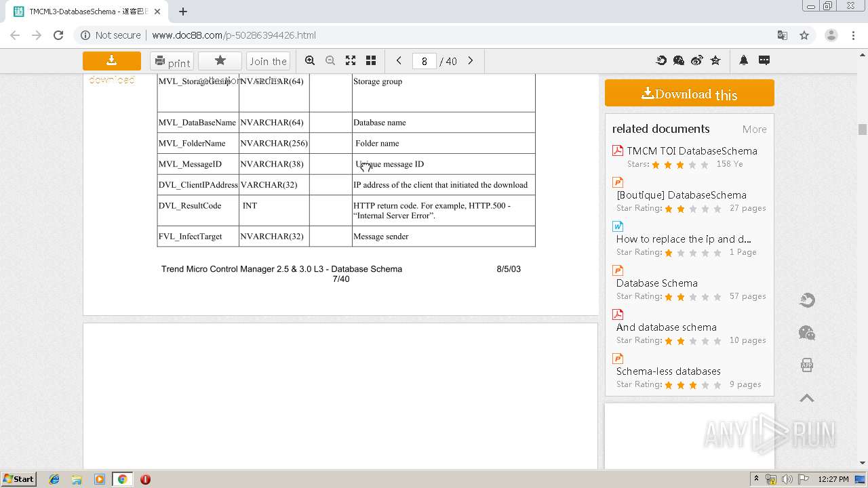Click the right-side floating APP icon
This screenshot has width=868, height=488.
point(807,365)
